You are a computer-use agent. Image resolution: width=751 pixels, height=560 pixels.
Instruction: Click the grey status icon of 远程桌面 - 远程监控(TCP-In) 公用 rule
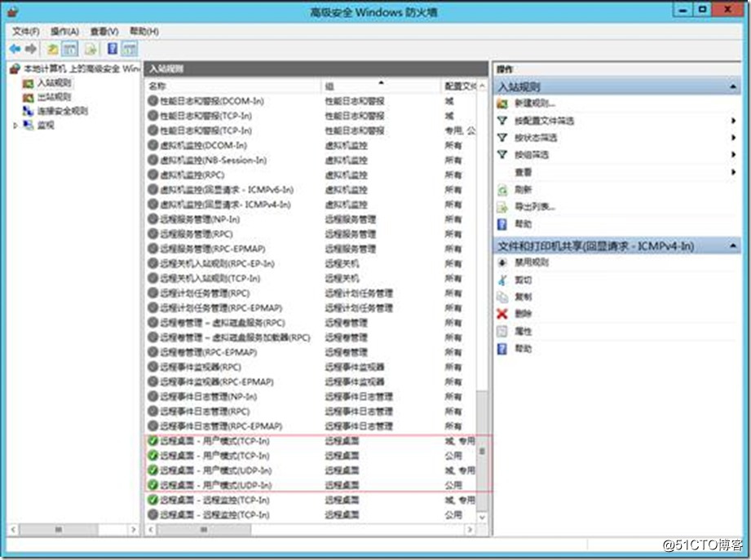(x=152, y=514)
